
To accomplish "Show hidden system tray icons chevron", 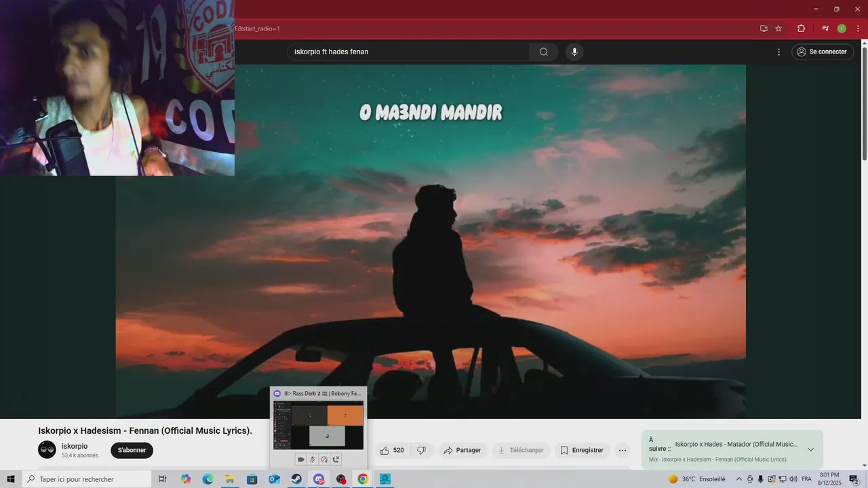I will (x=739, y=479).
